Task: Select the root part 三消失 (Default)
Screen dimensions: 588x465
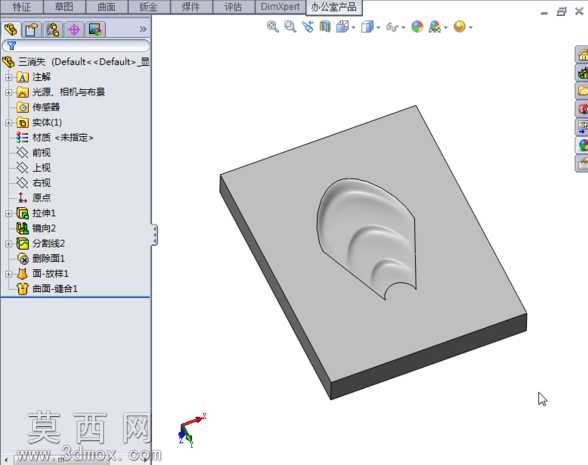Action: 76,62
